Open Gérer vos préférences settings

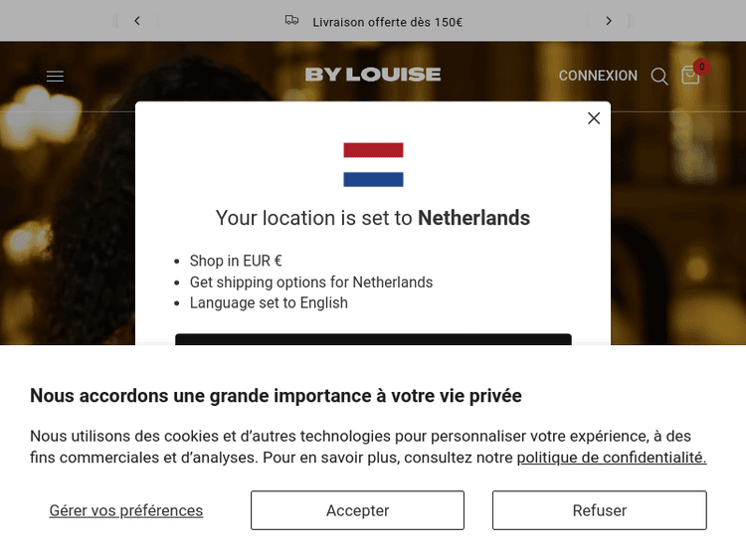point(126,510)
